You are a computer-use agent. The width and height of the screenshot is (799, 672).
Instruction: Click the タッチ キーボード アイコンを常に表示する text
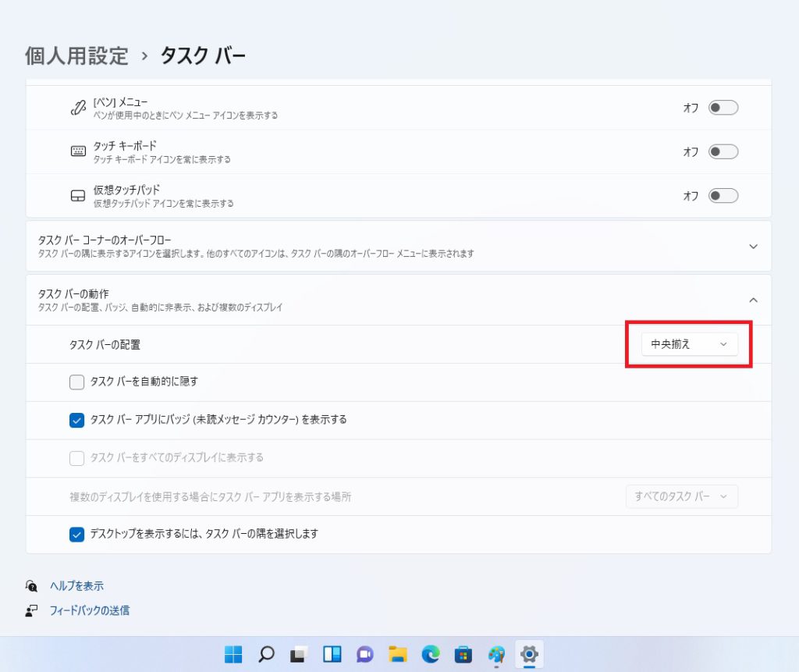click(162, 159)
